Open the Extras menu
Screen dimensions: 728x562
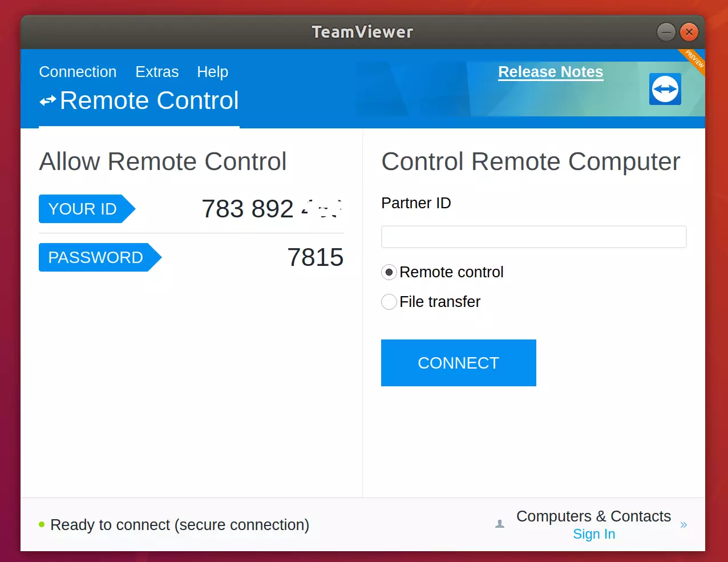click(x=157, y=72)
